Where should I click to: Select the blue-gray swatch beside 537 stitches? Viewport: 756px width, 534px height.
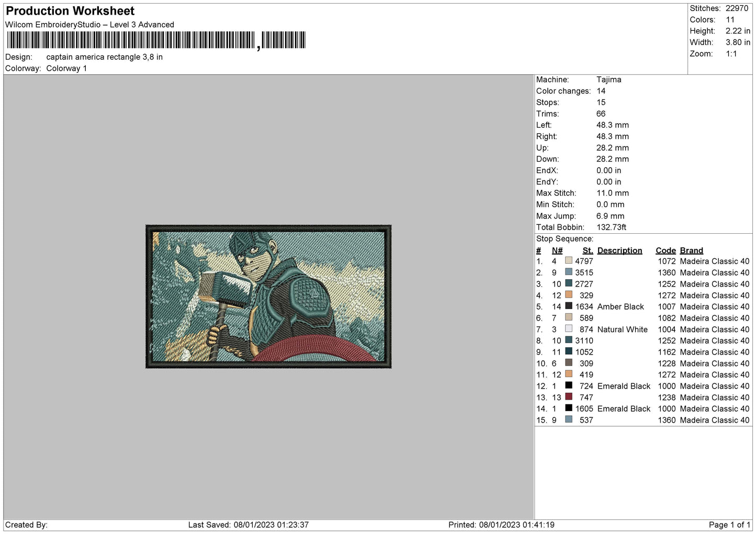569,419
